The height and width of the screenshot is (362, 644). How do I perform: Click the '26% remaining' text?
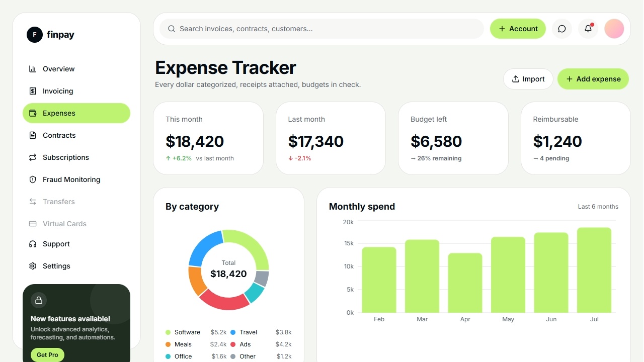pyautogui.click(x=439, y=158)
